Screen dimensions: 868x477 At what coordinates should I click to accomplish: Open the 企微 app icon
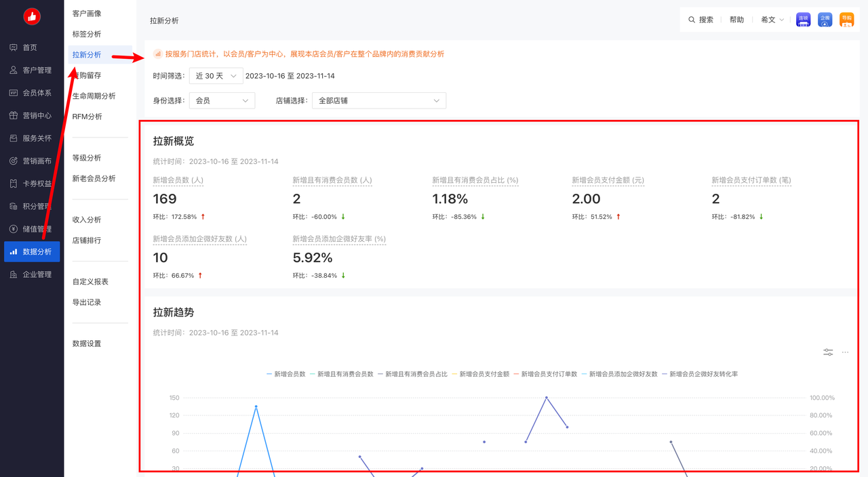(825, 20)
